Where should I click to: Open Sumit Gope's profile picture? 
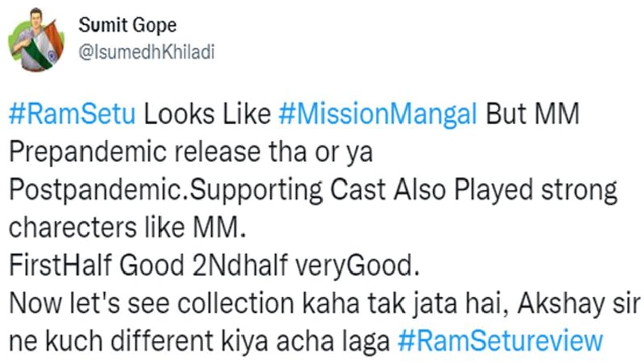[36, 40]
